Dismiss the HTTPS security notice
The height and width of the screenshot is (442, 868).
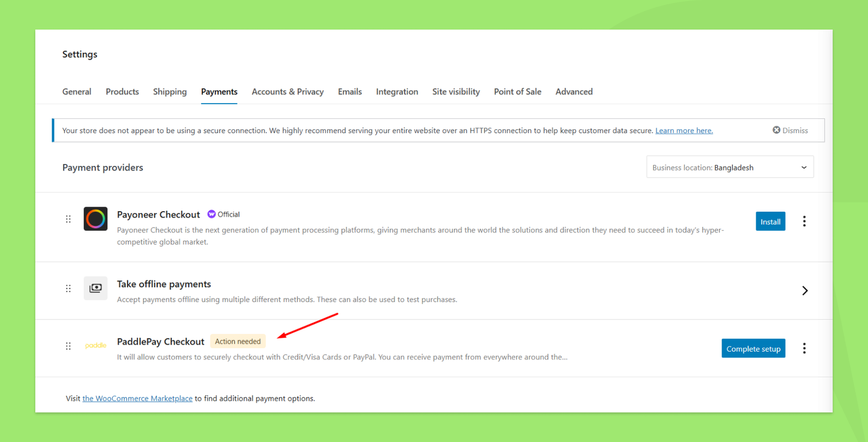pyautogui.click(x=790, y=130)
